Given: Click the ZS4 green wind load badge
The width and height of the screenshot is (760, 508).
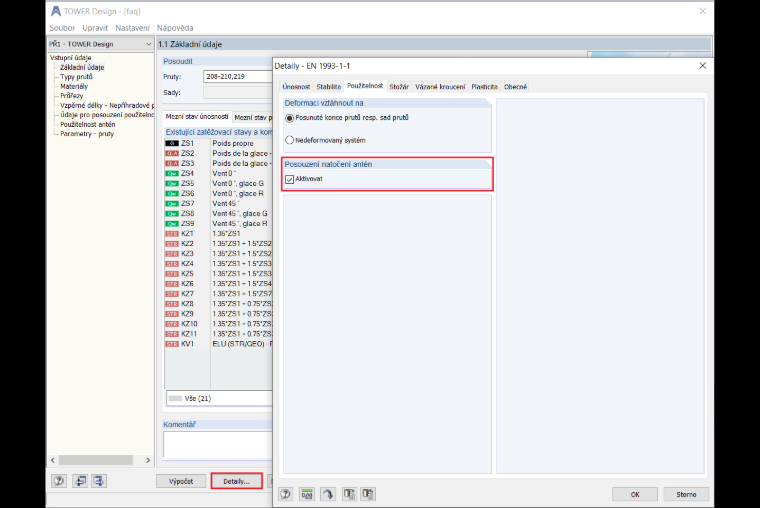Looking at the screenshot, I should click(172, 174).
